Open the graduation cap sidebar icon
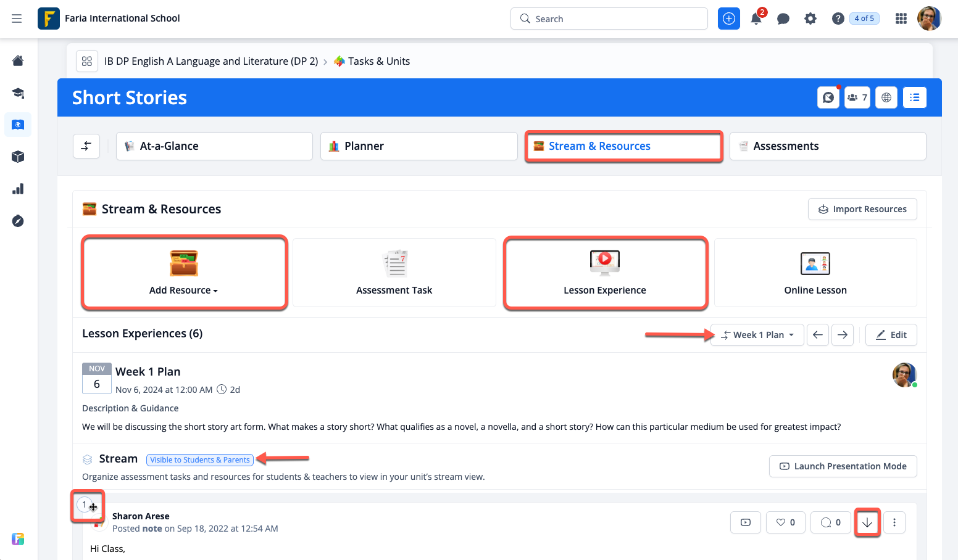 point(18,93)
